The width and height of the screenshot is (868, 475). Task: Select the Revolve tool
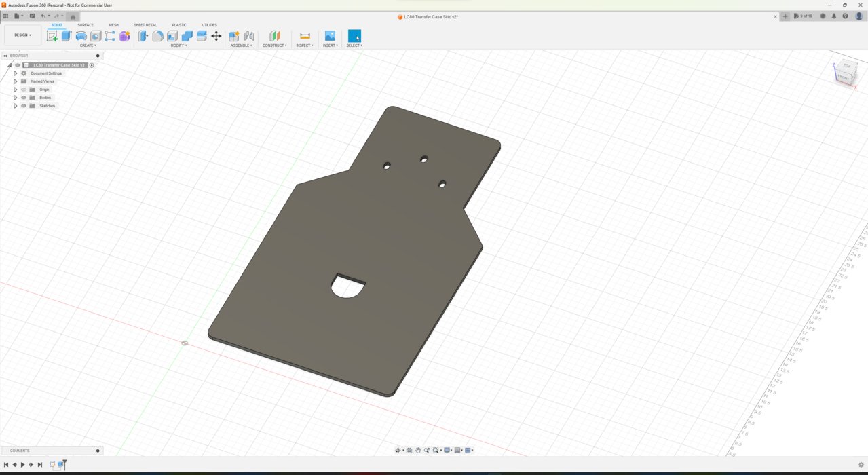point(81,36)
